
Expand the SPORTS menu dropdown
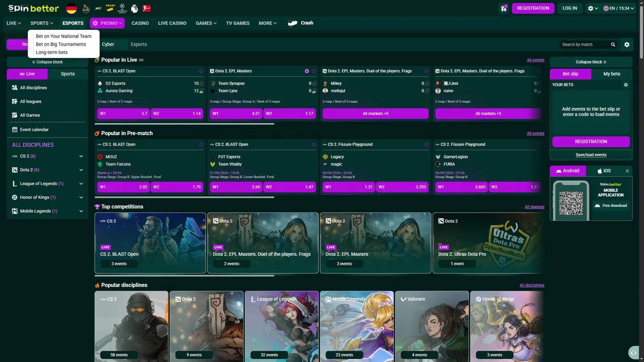42,23
